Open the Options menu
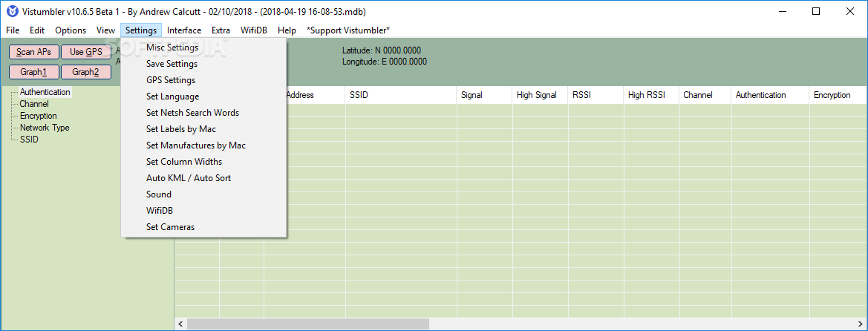This screenshot has width=868, height=331. point(71,30)
